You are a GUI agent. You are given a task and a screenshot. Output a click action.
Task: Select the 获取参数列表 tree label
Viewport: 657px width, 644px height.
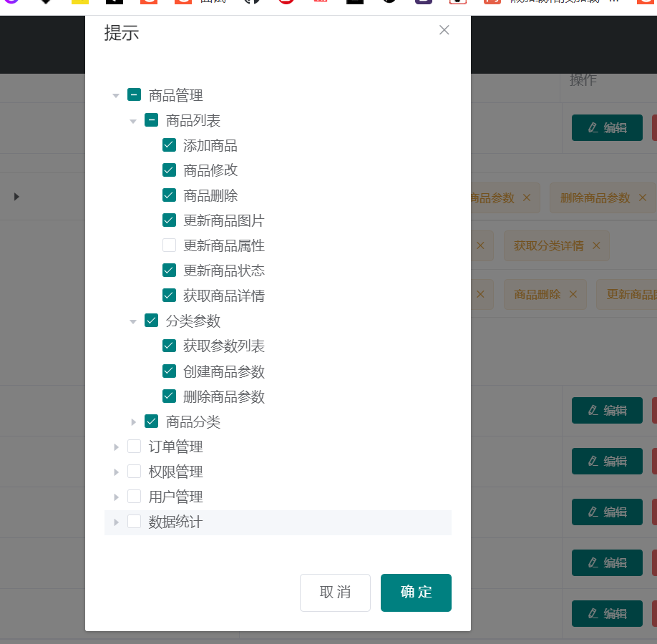(x=224, y=346)
